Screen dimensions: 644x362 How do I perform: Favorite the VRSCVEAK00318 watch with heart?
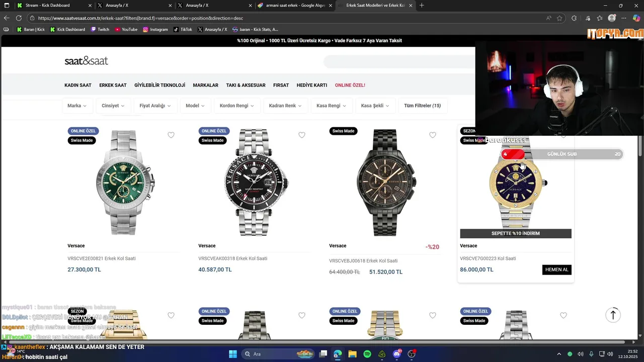302,135
